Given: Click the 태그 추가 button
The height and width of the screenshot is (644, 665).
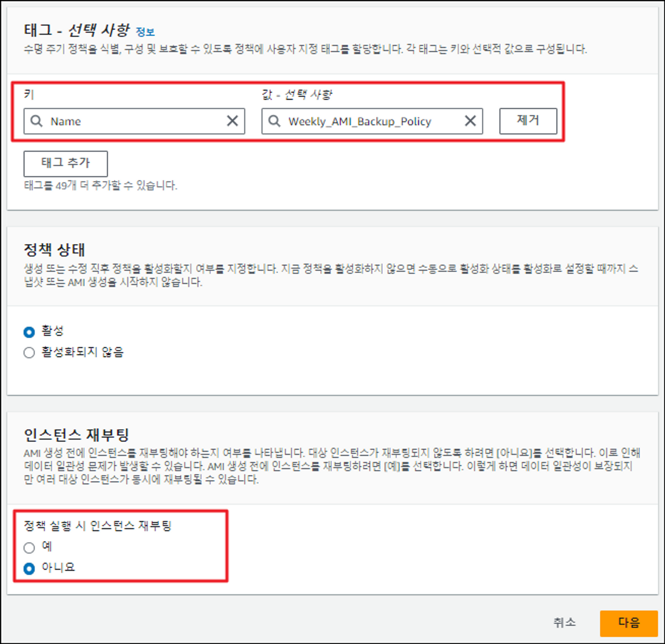Looking at the screenshot, I should (66, 164).
